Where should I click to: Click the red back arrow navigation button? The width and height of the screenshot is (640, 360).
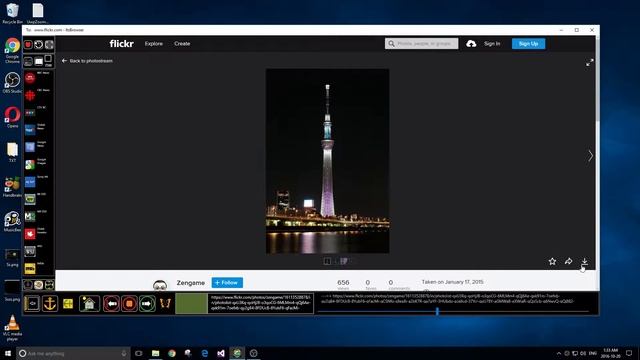coord(111,304)
